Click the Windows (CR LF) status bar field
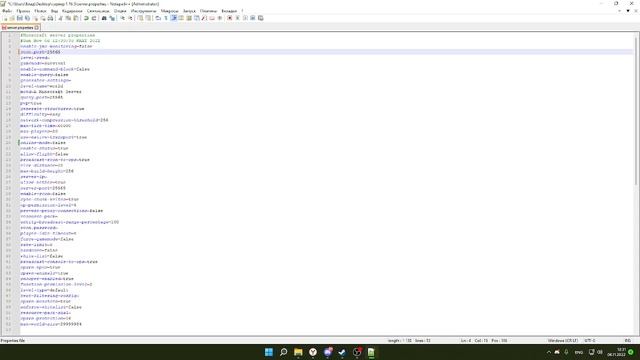Viewport: 640px width, 360px height. (x=562, y=340)
